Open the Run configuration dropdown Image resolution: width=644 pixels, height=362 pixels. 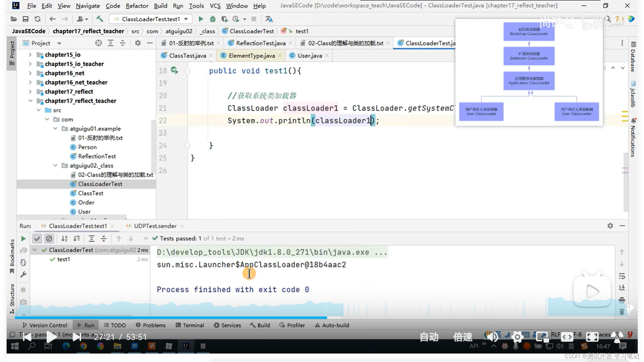point(151,19)
